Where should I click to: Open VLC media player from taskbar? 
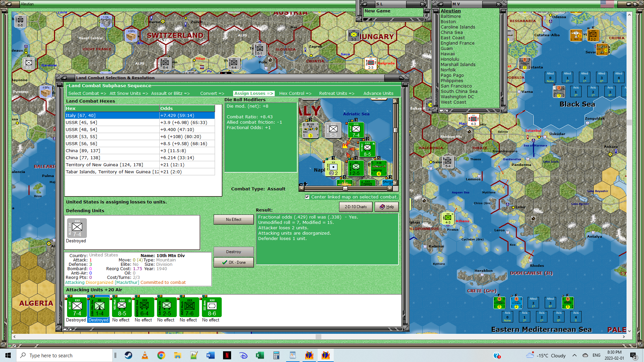(x=145, y=355)
